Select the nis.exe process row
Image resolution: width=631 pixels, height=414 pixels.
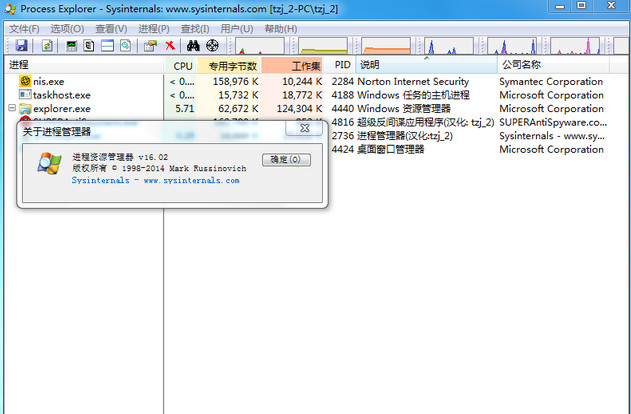click(314, 81)
